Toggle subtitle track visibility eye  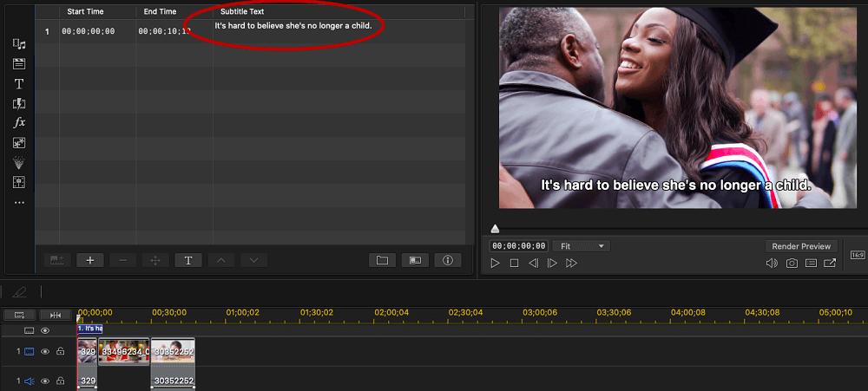(45, 330)
